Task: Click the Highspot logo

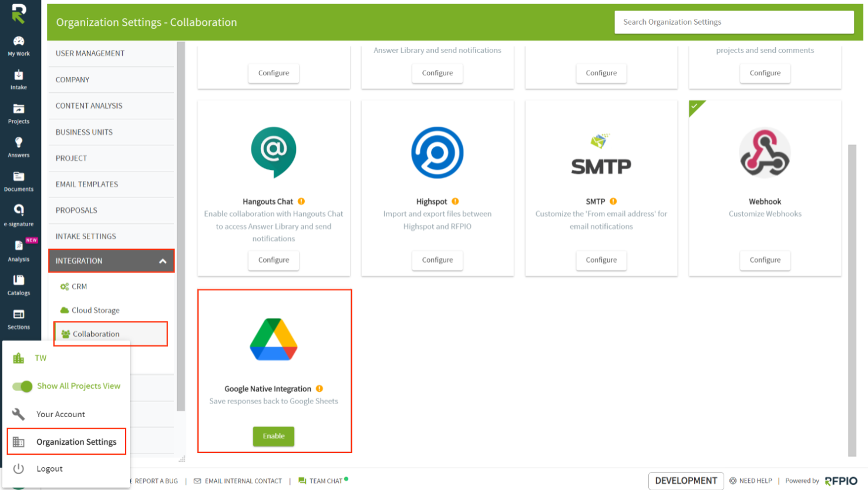Action: (x=438, y=153)
